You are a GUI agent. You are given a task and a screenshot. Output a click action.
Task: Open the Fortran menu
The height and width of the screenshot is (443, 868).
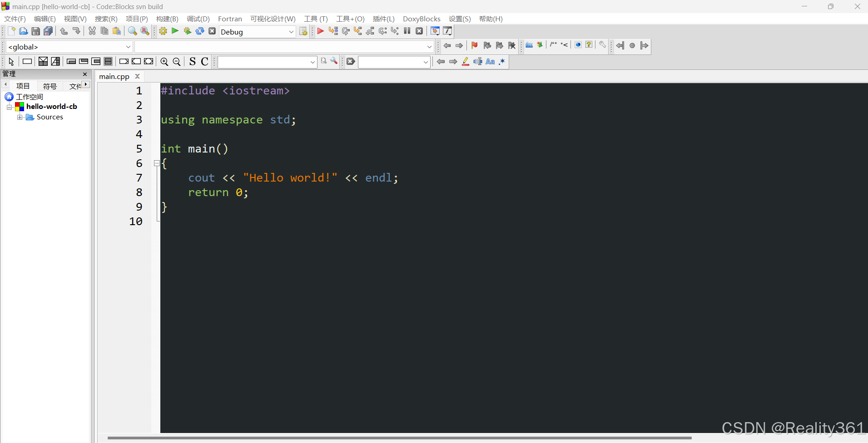pos(230,19)
